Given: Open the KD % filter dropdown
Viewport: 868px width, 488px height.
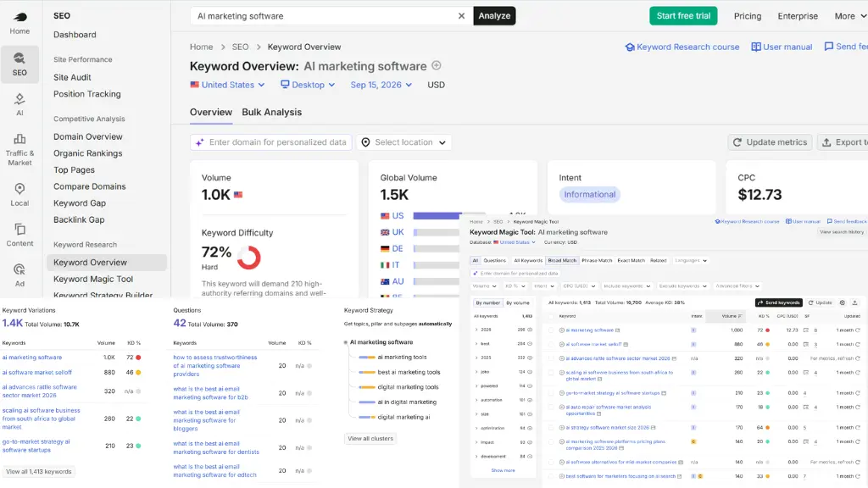Looking at the screenshot, I should tap(515, 286).
